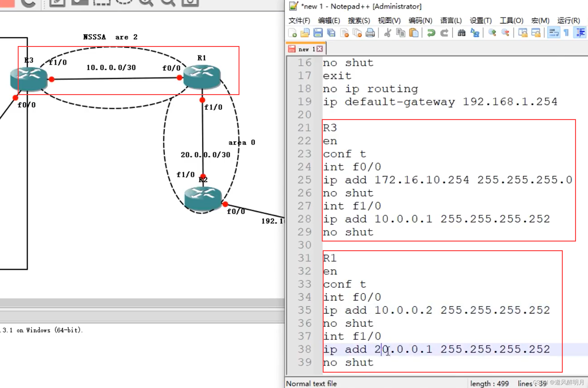Redo last edit in Notepad++
Screen dimensions: 588x388
pos(444,32)
